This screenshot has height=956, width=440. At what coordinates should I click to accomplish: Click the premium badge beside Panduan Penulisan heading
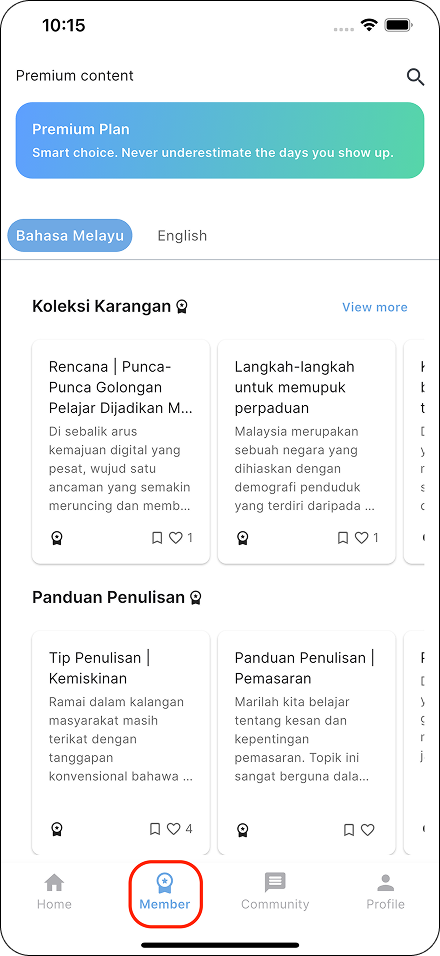point(195,598)
